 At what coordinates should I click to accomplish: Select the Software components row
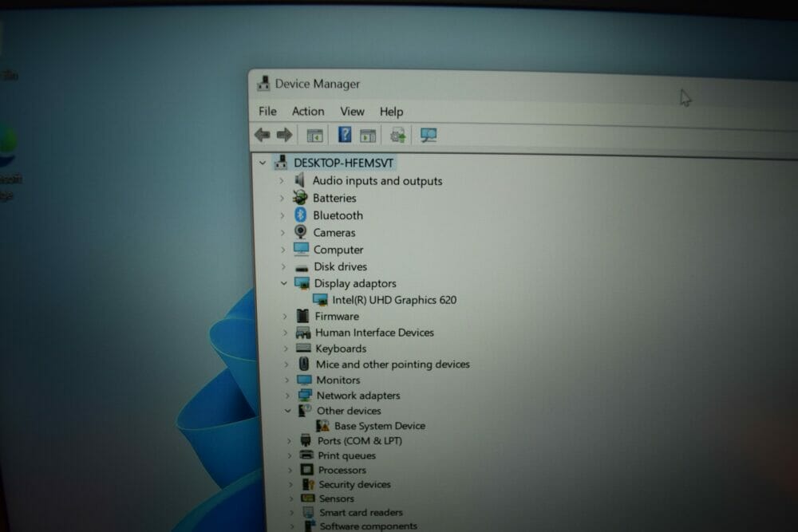coord(368,526)
